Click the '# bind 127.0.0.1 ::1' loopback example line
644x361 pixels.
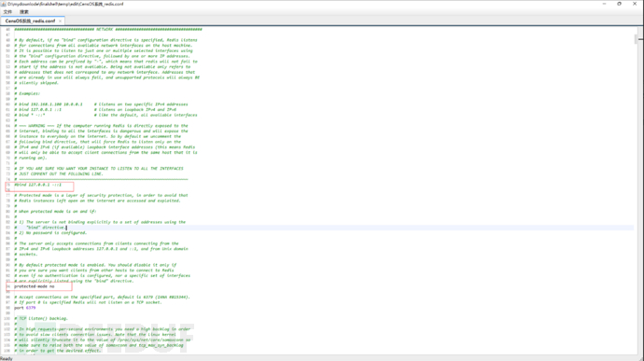pos(95,110)
